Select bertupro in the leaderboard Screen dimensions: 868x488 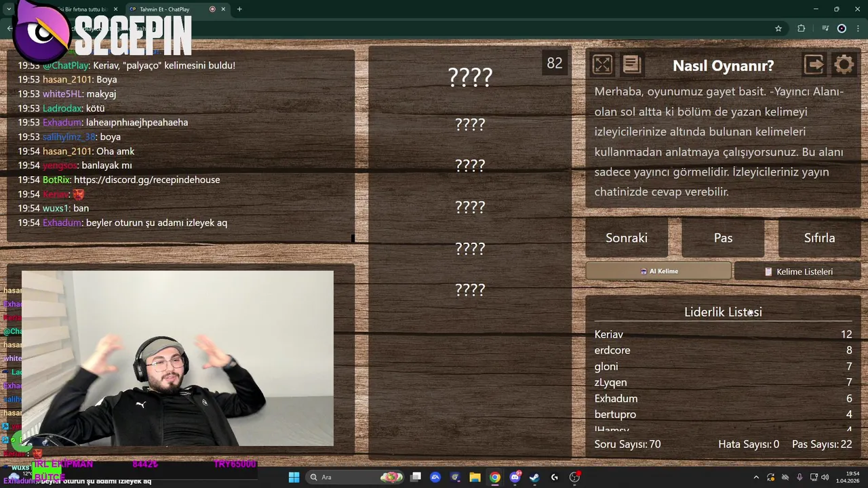pos(723,414)
